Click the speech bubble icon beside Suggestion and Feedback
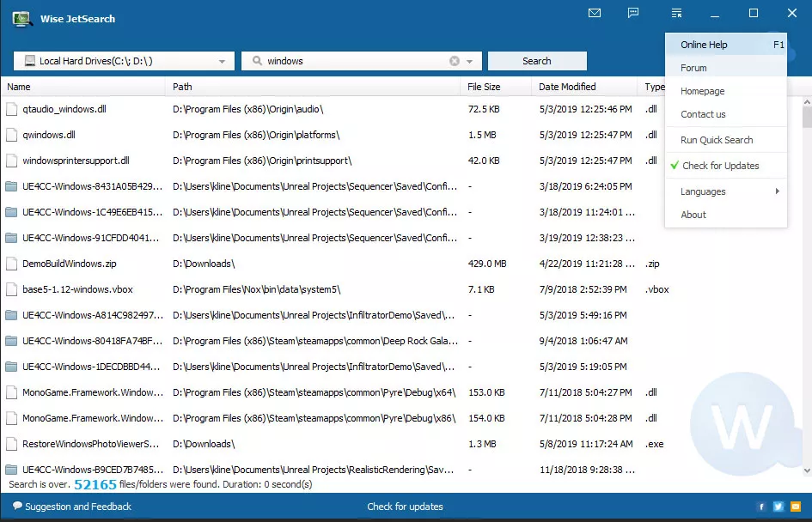Viewport: 812px width, 522px height. 17,506
